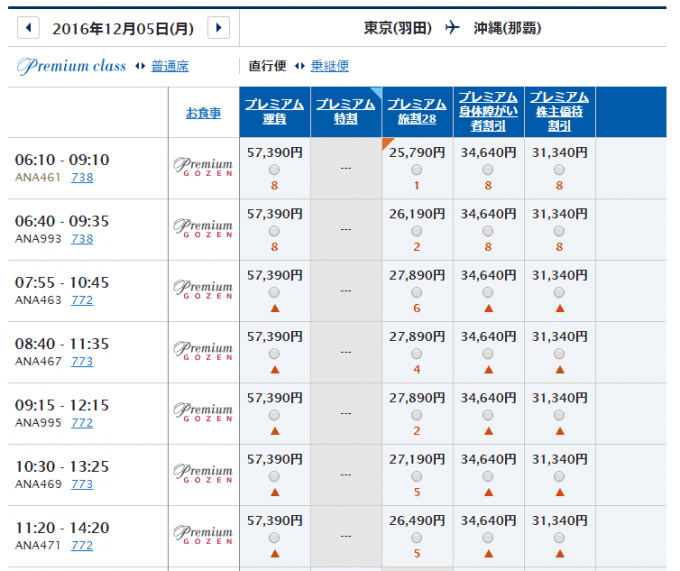Click destination 沖縄(那覇) text
This screenshot has width=680, height=571.
pos(507,28)
